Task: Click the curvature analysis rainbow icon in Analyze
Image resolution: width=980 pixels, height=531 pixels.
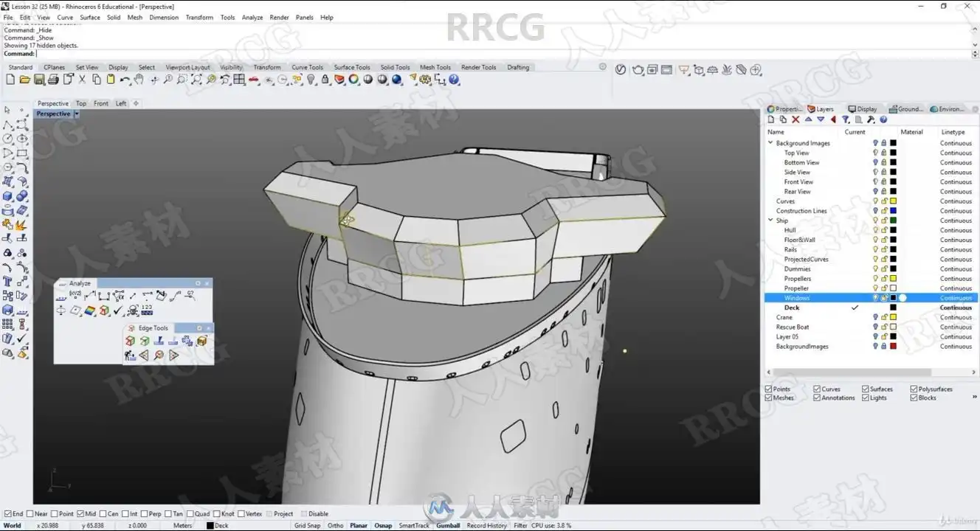Action: point(89,310)
